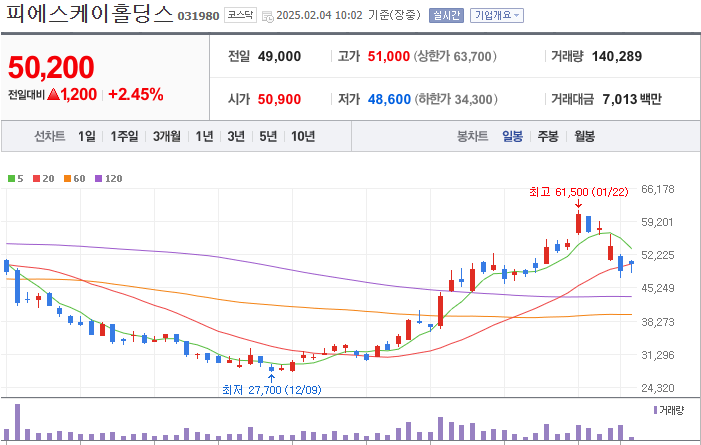Screen dimensions: 701x445
Task: Click the purple 120-day moving average swatch
Action: (x=99, y=178)
